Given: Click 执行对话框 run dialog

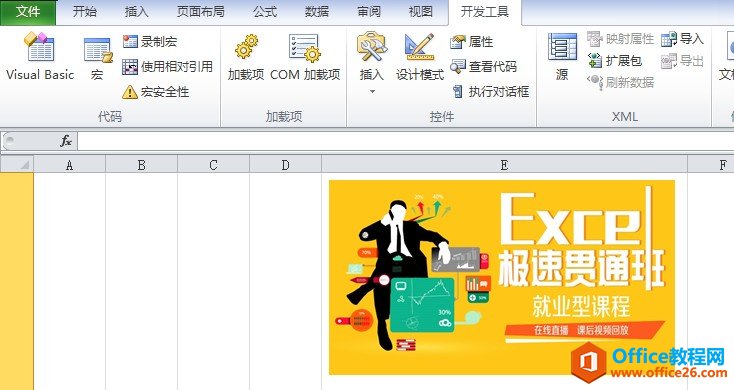Looking at the screenshot, I should pos(490,92).
